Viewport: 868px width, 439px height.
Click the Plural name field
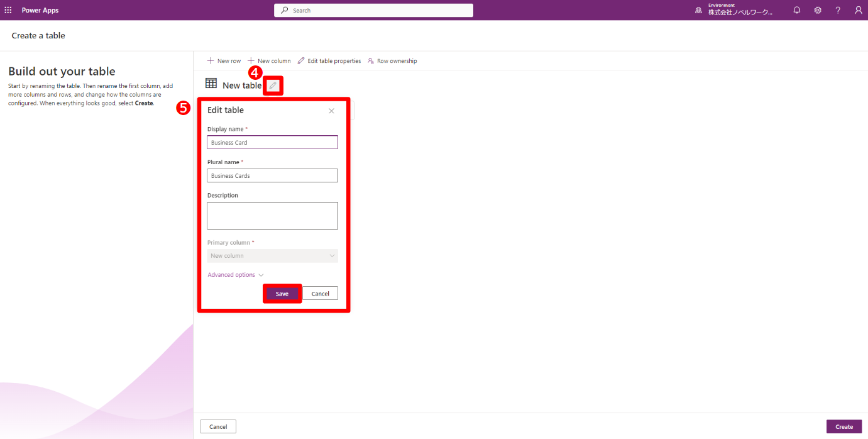click(x=272, y=175)
